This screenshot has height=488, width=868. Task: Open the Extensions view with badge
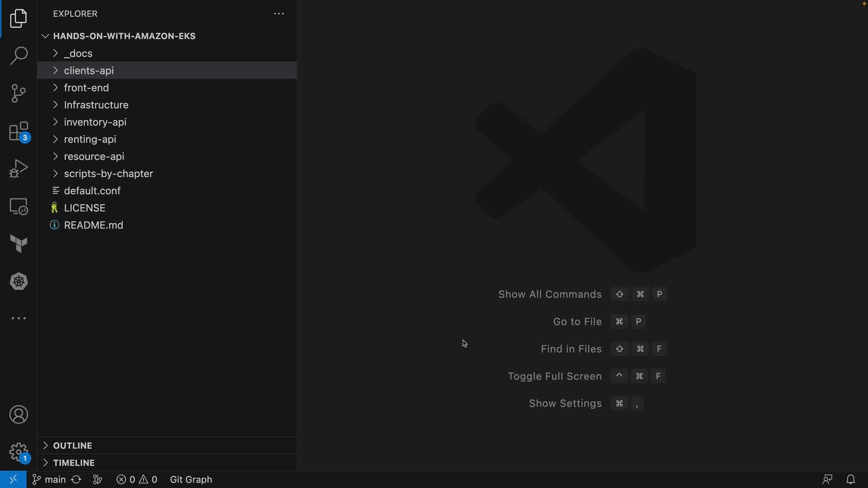point(19,132)
